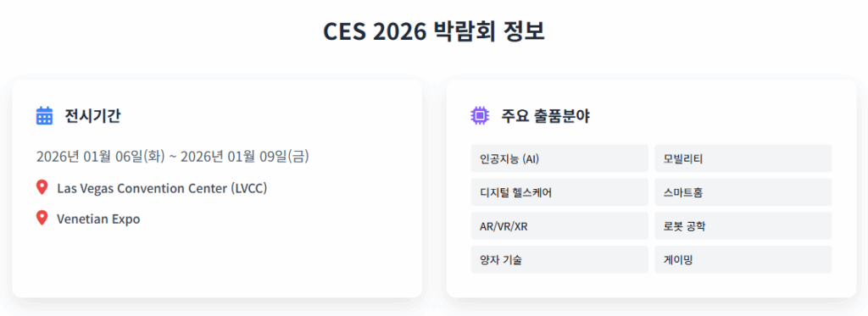868x316 pixels.
Task: Click the red pin beside Las Vegas Convention Center
Action: tap(42, 187)
